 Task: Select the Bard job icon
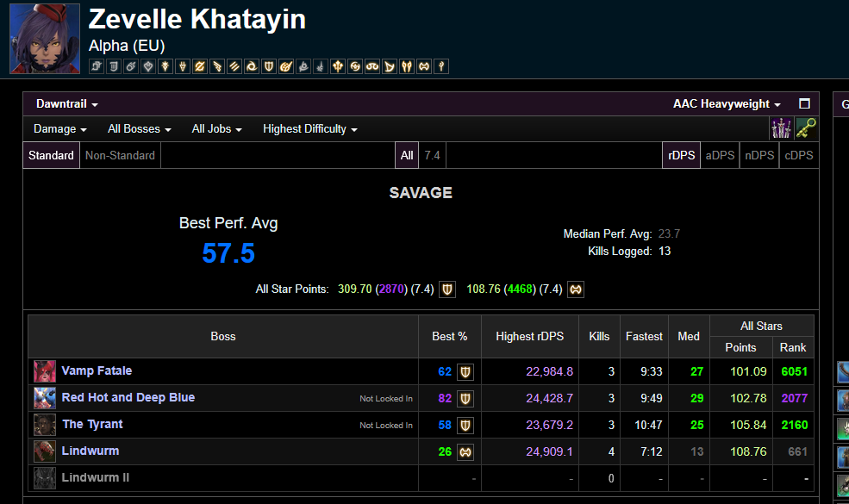point(114,66)
